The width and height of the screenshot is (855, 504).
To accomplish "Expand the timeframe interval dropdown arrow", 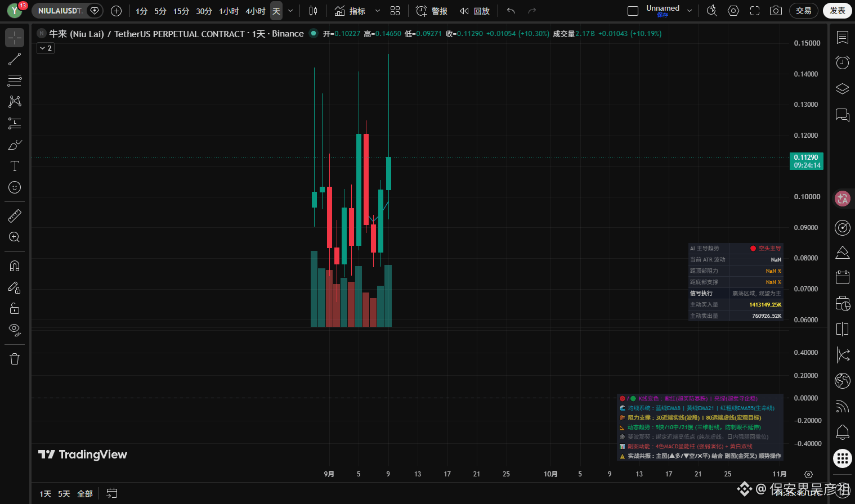I will pyautogui.click(x=290, y=11).
